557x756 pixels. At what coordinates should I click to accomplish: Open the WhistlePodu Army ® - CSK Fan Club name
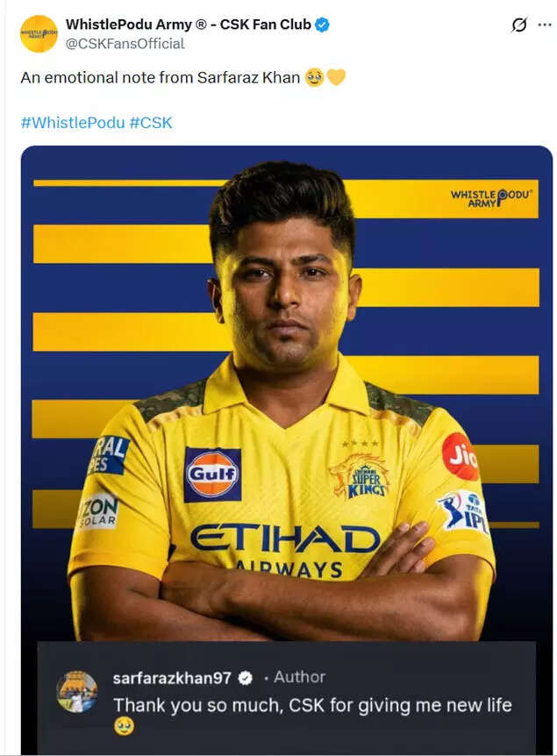[189, 24]
